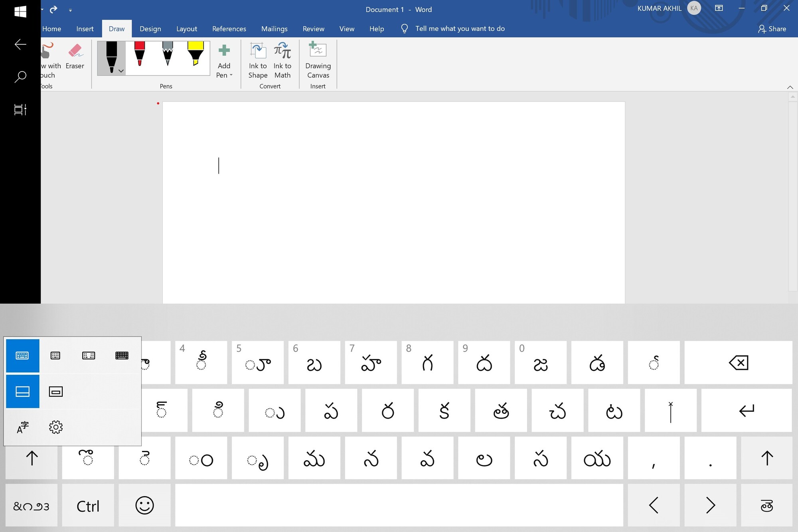
Task: Open the Windows Search icon
Action: click(x=20, y=77)
